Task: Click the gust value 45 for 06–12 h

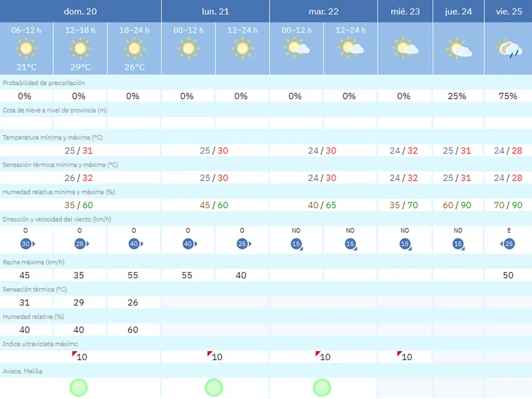Action: coord(24,275)
